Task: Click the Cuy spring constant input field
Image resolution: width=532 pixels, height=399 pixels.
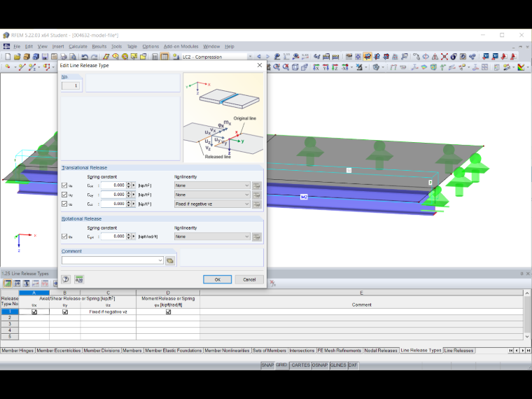Action: pyautogui.click(x=113, y=195)
